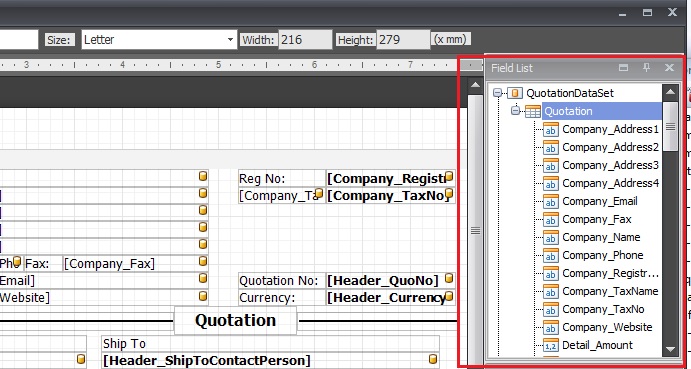The image size is (691, 369).
Task: Click the Field List scroll up arrow
Action: (670, 92)
